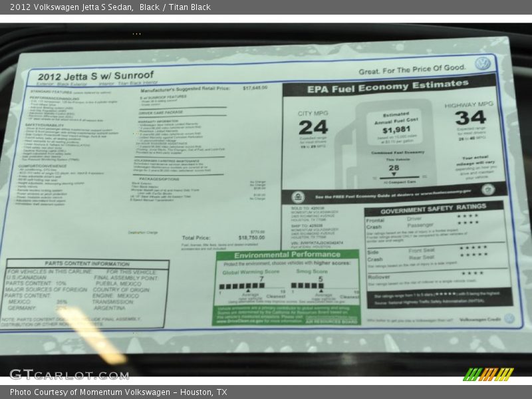532x399 pixels.
Task: Click the total price amount $18,750.00
Action: (x=251, y=237)
